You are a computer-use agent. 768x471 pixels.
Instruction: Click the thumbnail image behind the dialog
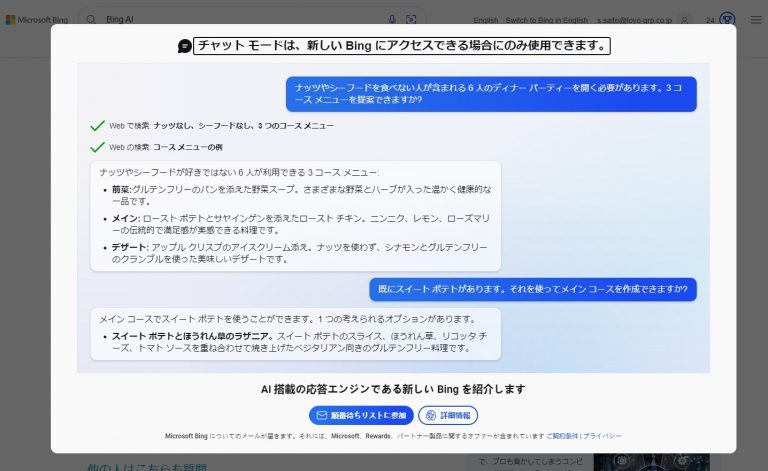pos(651,462)
